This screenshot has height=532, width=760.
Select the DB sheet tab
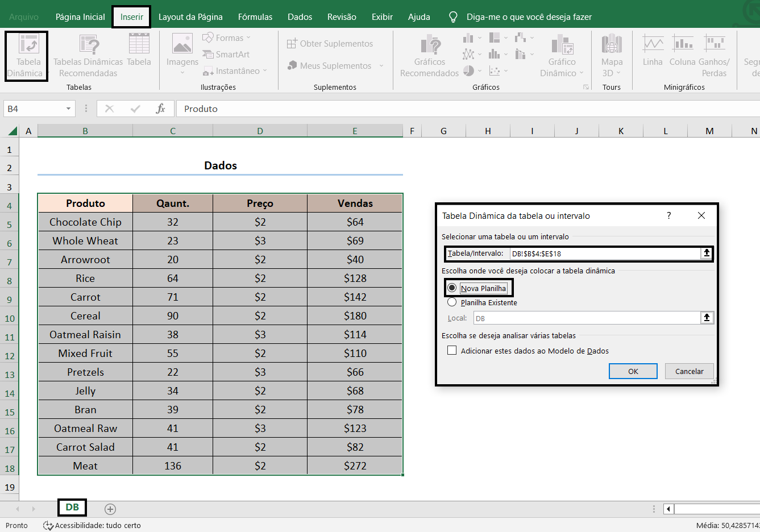(72, 508)
